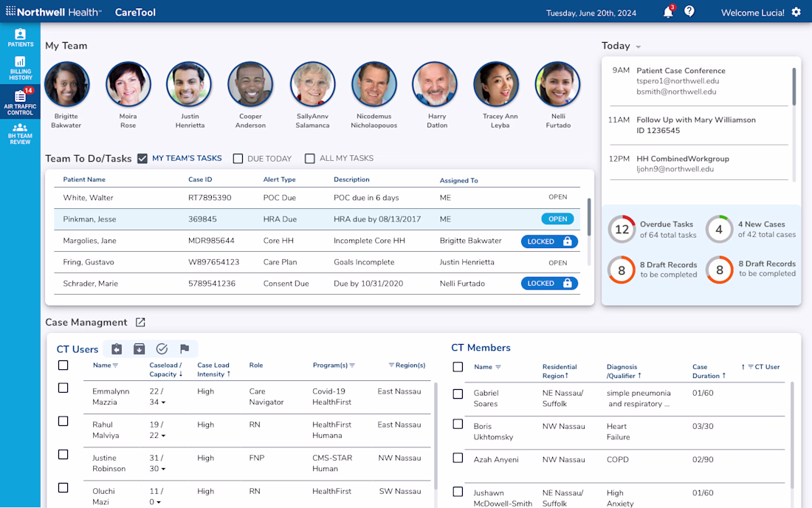Click the Today schedule scrollbar

pyautogui.click(x=794, y=86)
